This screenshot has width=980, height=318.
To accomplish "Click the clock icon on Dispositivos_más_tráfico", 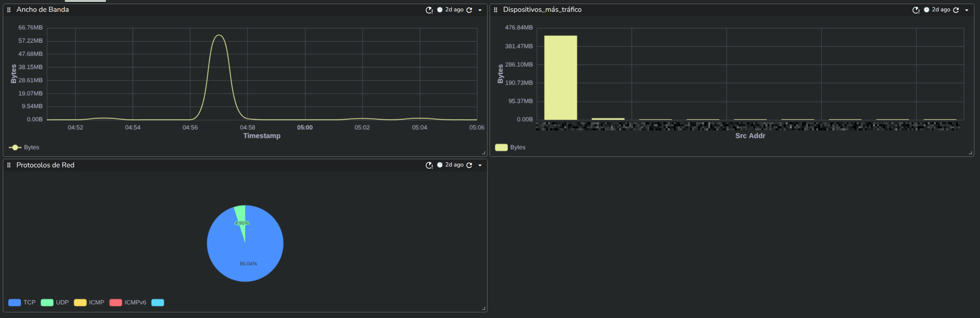I will click(x=926, y=10).
